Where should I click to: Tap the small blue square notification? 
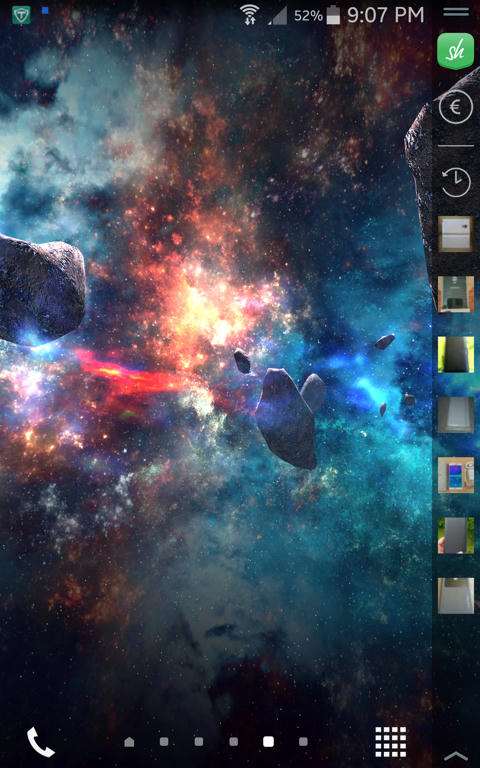coord(45,10)
